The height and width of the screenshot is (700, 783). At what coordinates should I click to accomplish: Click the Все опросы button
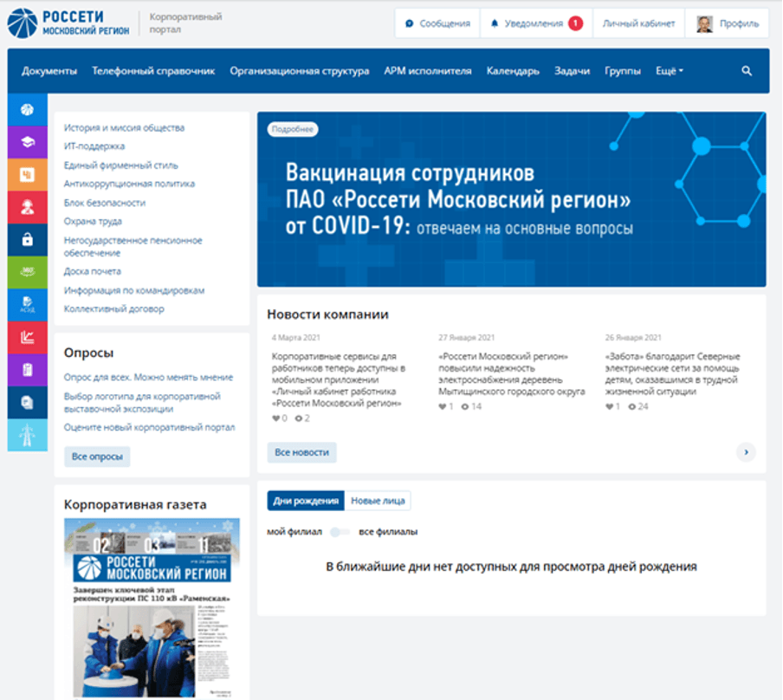coord(97,457)
